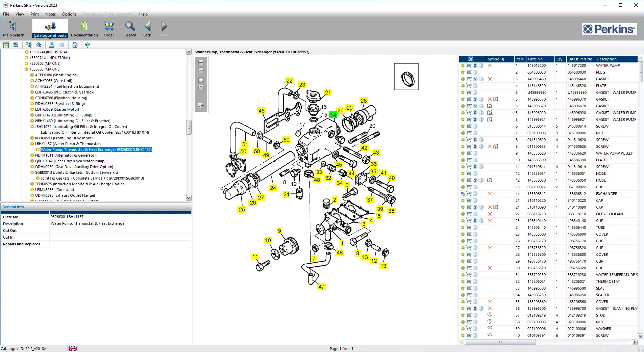
Task: Open the Print menu
Action: pyautogui.click(x=34, y=14)
